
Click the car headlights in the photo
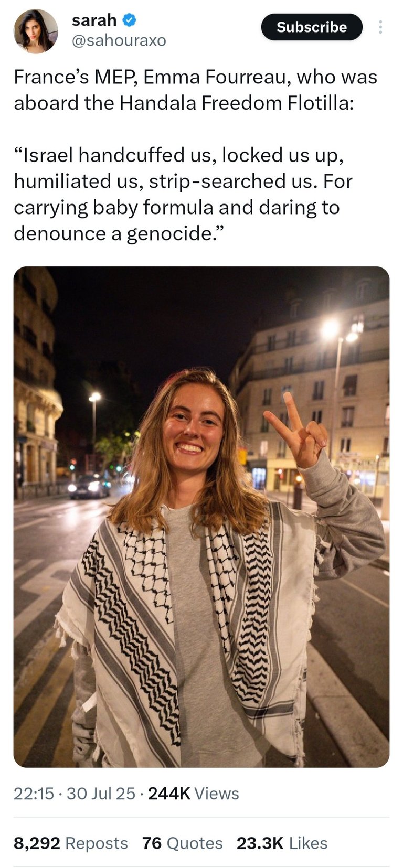tap(89, 486)
